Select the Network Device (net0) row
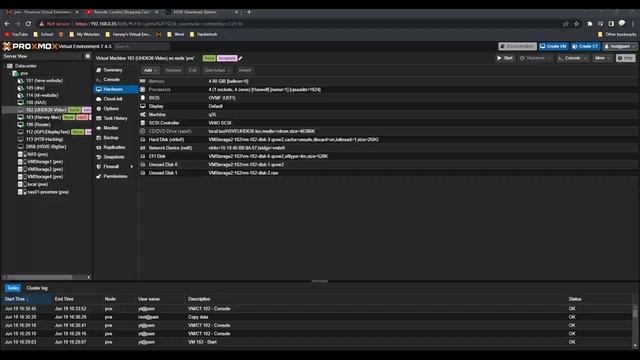 coord(389,148)
